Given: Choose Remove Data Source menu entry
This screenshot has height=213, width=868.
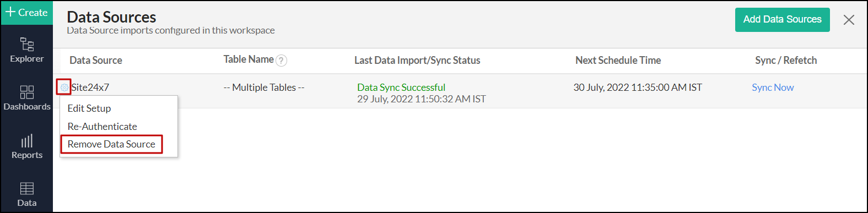Looking at the screenshot, I should pos(111,144).
